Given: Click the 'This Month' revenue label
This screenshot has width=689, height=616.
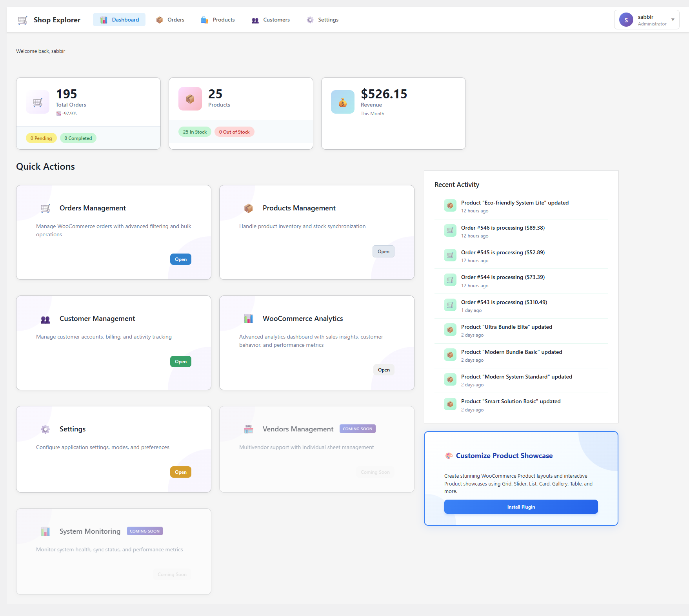Looking at the screenshot, I should pos(373,114).
